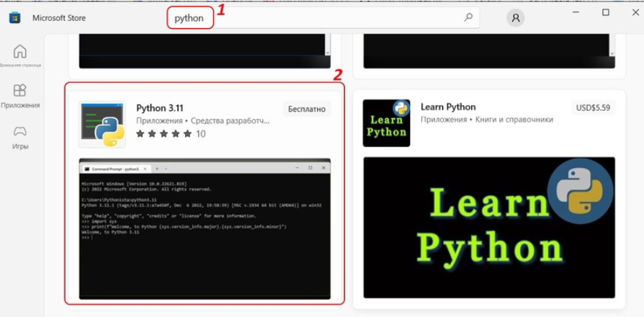Minimize the Microsoft Store window
The width and height of the screenshot is (644, 317).
576,13
